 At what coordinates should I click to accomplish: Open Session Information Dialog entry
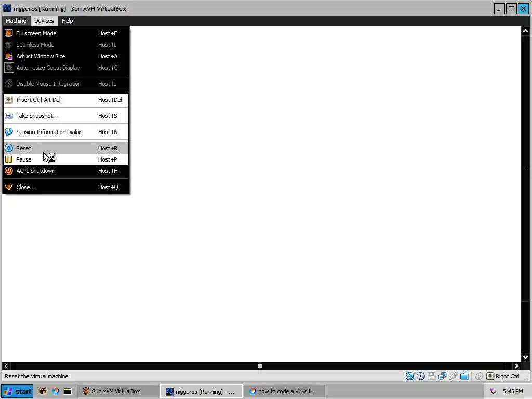click(x=66, y=132)
